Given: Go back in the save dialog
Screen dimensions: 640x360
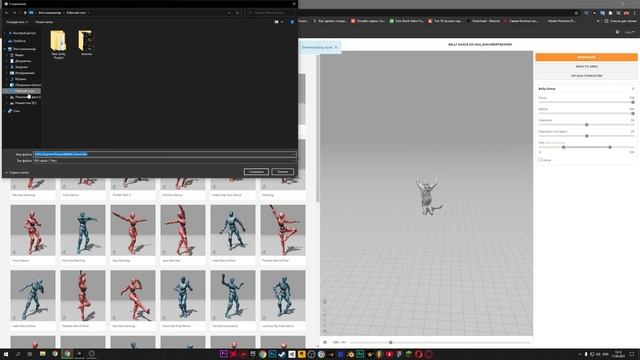Looking at the screenshot, I should 7,13.
